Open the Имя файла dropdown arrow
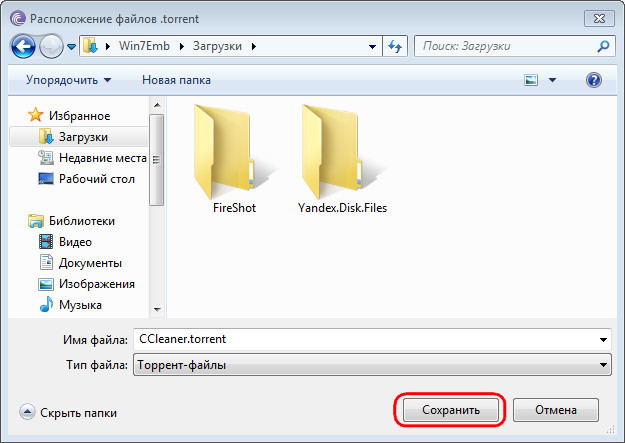The image size is (625, 443). click(x=603, y=340)
